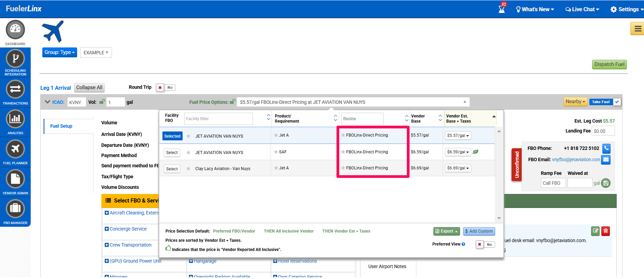Screen dimensions: 644x279
Task: Sort by Product/Requirement column arrows
Action: [335, 118]
